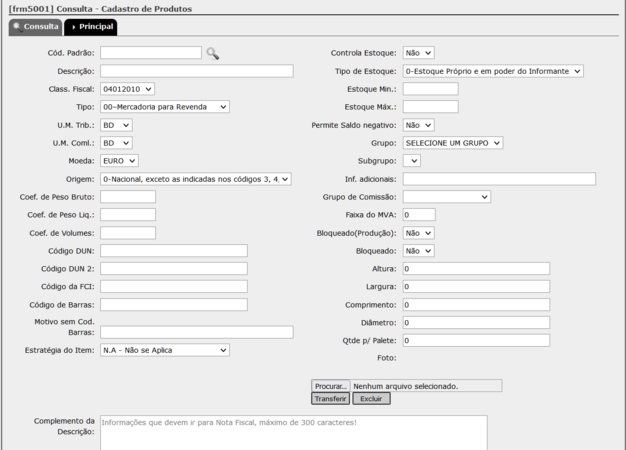This screenshot has width=626, height=450.
Task: Change the Moeda dropdown from EURO
Action: (119, 161)
